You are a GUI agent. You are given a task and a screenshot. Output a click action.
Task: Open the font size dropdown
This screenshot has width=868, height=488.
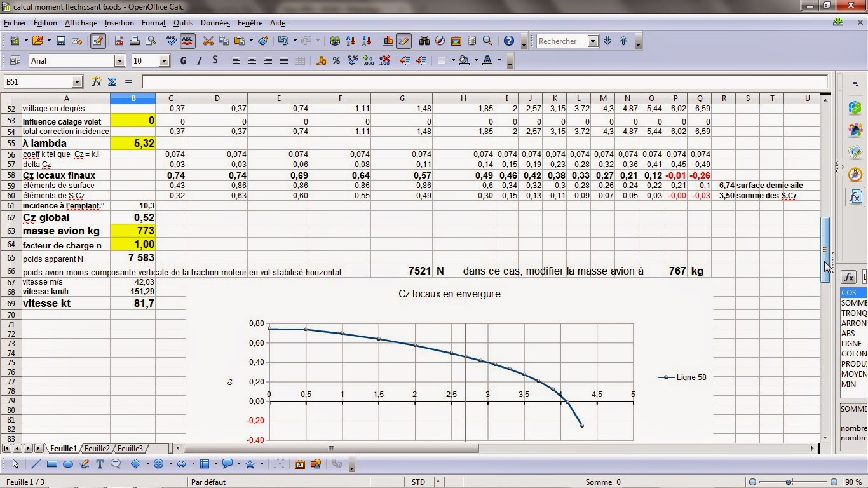point(164,60)
